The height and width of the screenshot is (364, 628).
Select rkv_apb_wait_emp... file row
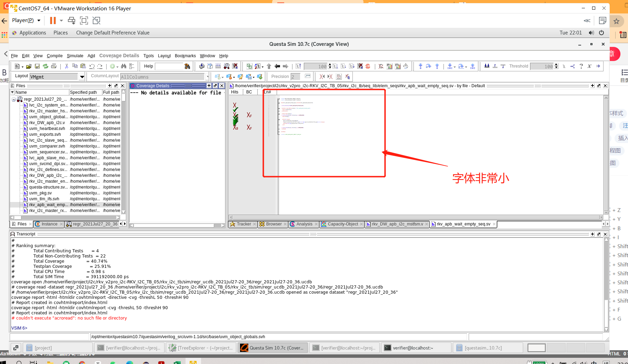[66, 205]
